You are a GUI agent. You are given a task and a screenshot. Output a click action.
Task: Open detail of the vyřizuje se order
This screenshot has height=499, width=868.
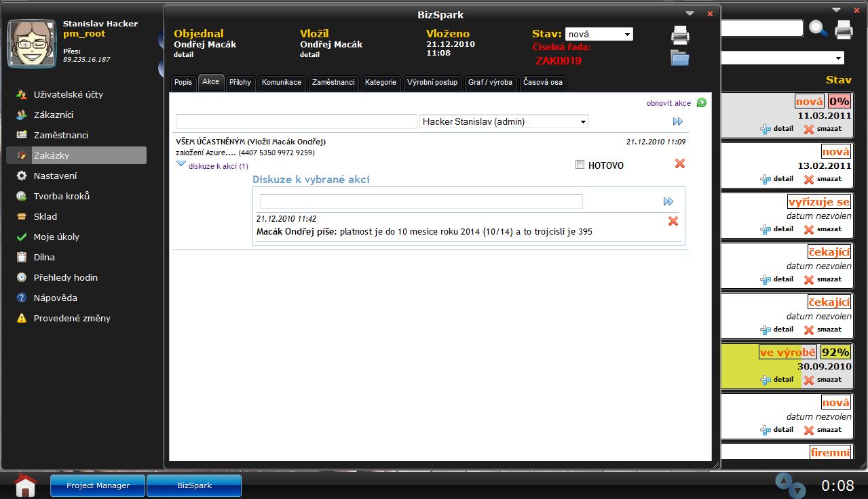tap(776, 229)
